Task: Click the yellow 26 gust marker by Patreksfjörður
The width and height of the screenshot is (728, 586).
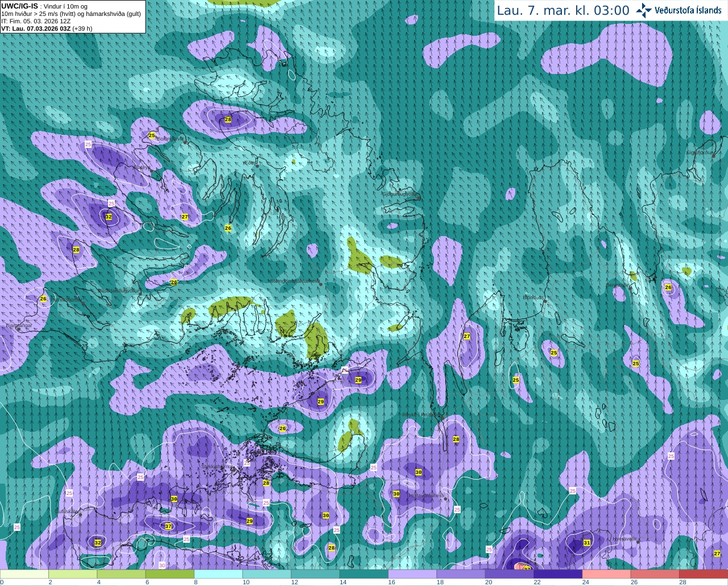Action: point(43,299)
